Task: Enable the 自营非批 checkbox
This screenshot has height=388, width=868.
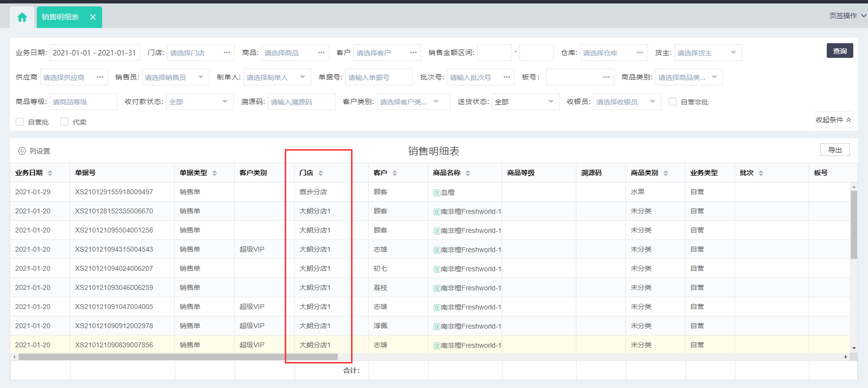Action: tap(673, 102)
